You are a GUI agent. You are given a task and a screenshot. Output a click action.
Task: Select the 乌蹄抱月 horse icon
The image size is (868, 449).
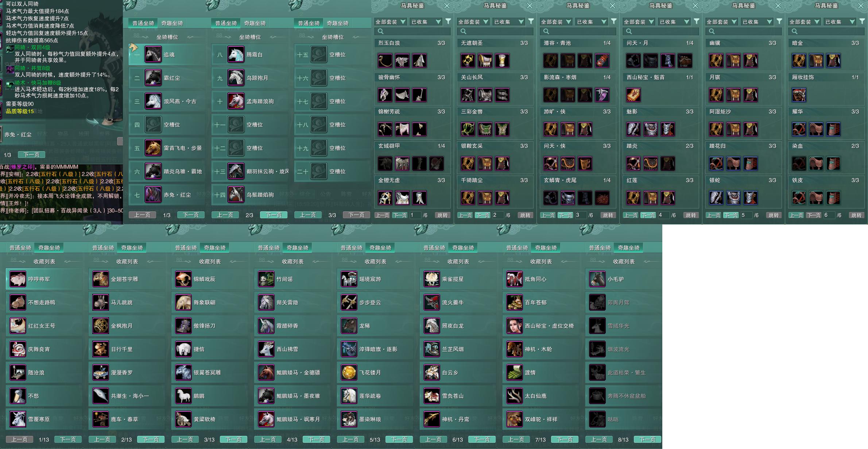coord(236,78)
